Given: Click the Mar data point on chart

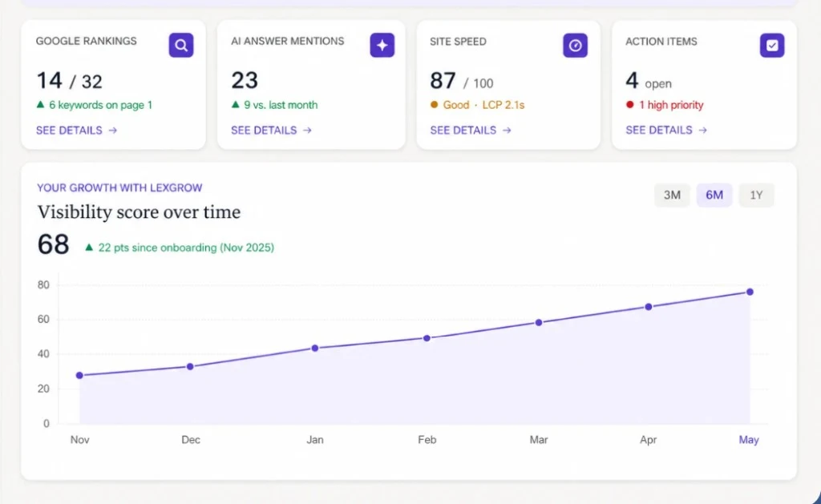Looking at the screenshot, I should pos(539,322).
